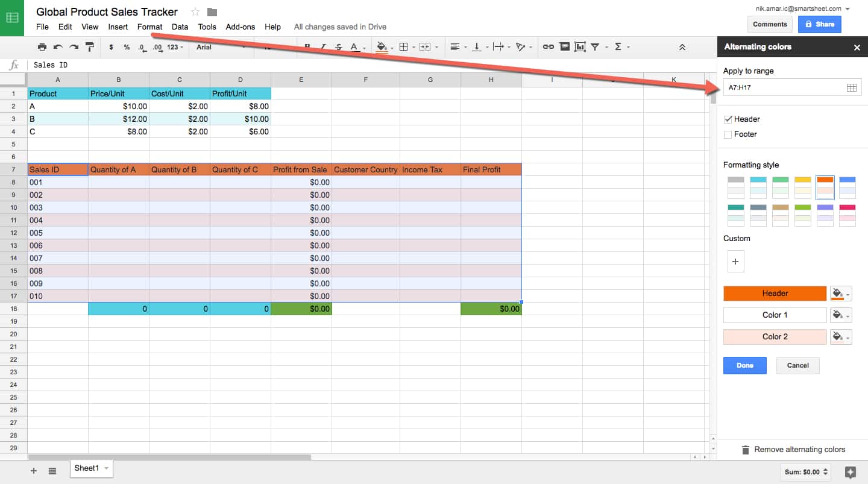Click the Done button
868x484 pixels.
coord(744,365)
